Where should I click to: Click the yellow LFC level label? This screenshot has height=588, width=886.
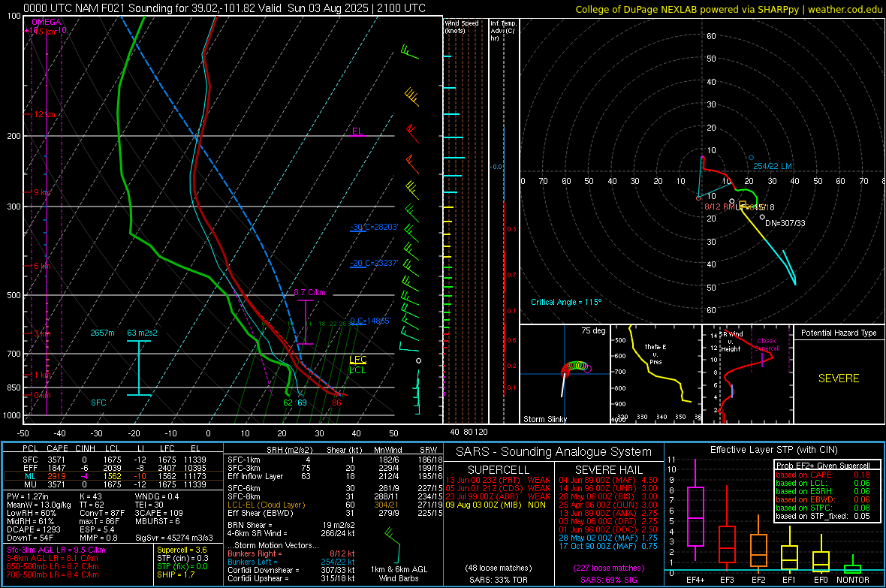(357, 360)
